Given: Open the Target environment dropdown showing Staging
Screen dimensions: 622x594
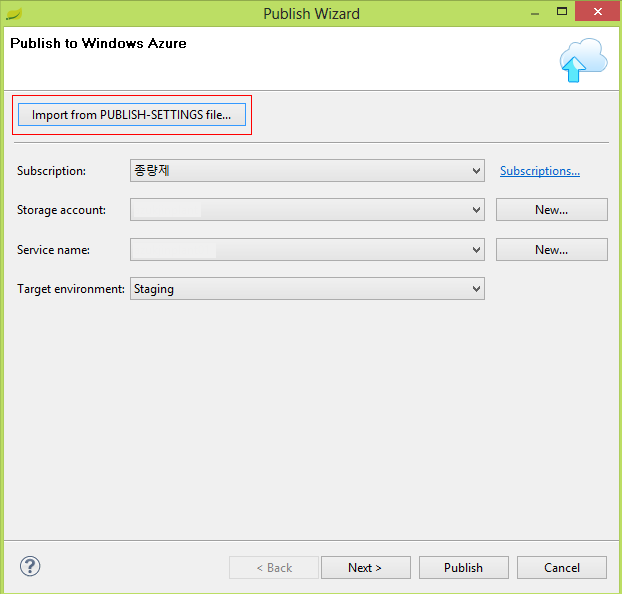Looking at the screenshot, I should (307, 288).
